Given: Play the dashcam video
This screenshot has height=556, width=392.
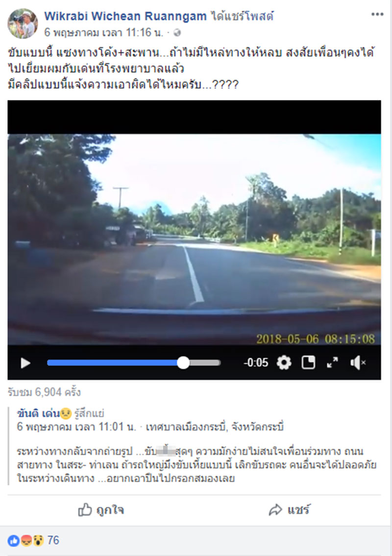Looking at the screenshot, I should (25, 363).
